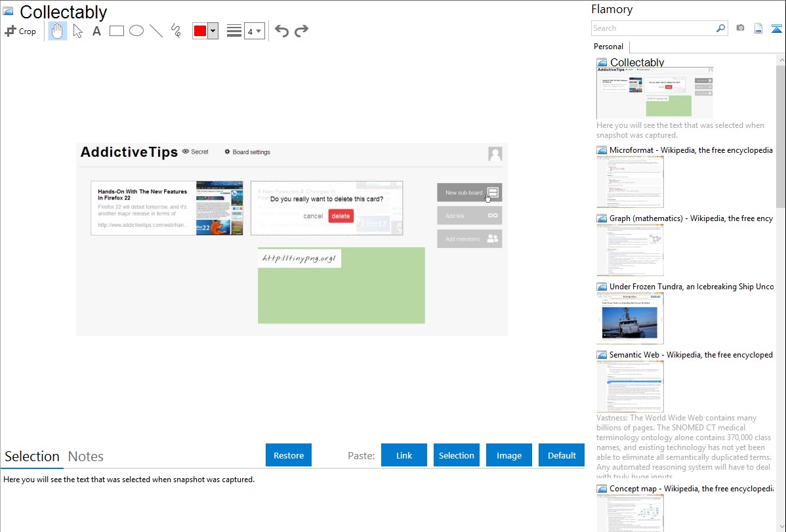Click the browser icon beside Semantic Web entry
786x532 pixels.
pos(602,355)
